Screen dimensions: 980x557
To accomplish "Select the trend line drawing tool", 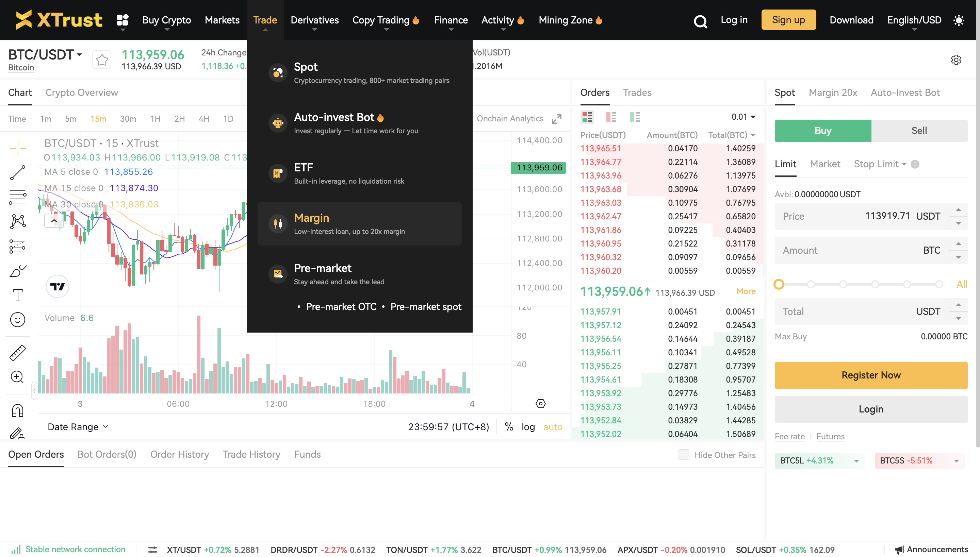I will tap(18, 172).
